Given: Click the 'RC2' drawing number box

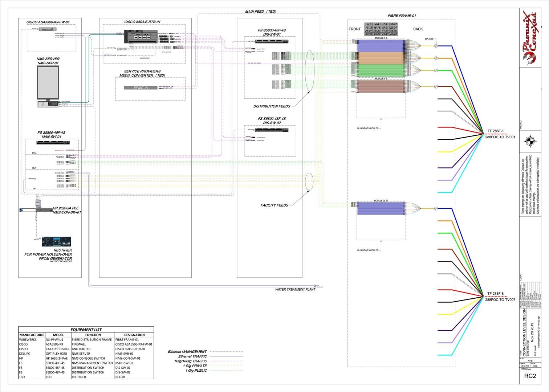Looking at the screenshot, I should click(530, 376).
